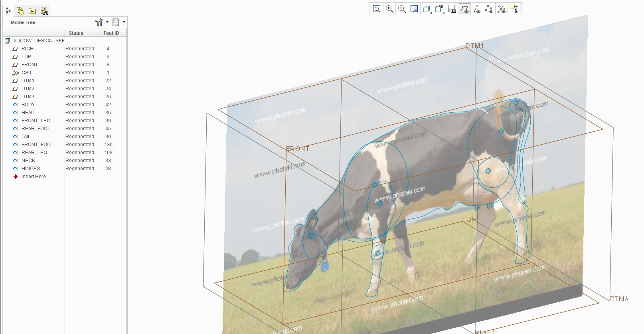Toggle datum axis display
Screen dimensions: 644x334
pos(477,9)
